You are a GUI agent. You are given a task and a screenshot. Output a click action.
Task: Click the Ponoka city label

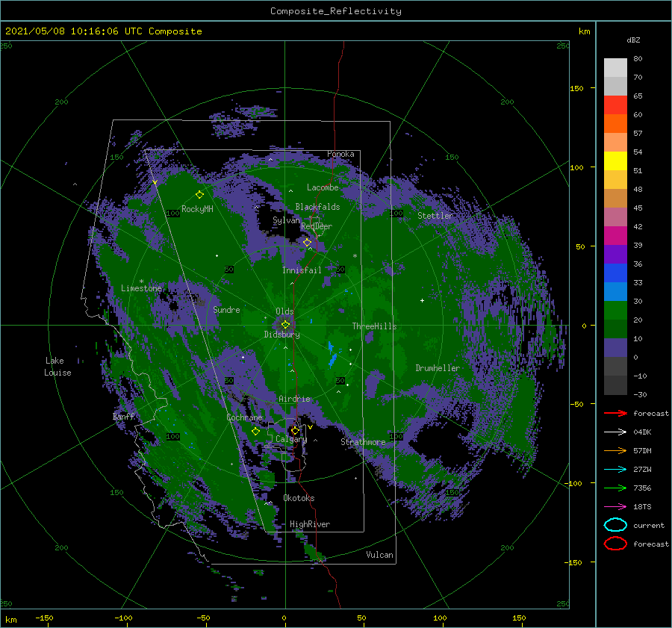(x=340, y=154)
